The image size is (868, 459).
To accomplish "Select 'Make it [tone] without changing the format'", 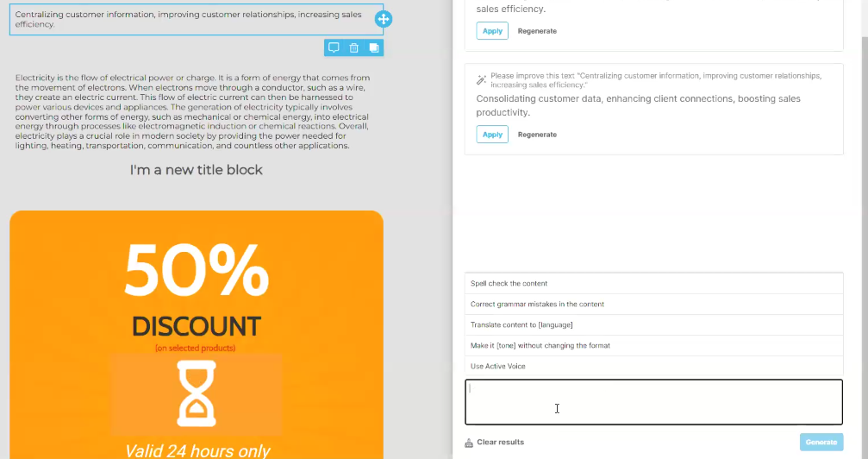I will 653,345.
